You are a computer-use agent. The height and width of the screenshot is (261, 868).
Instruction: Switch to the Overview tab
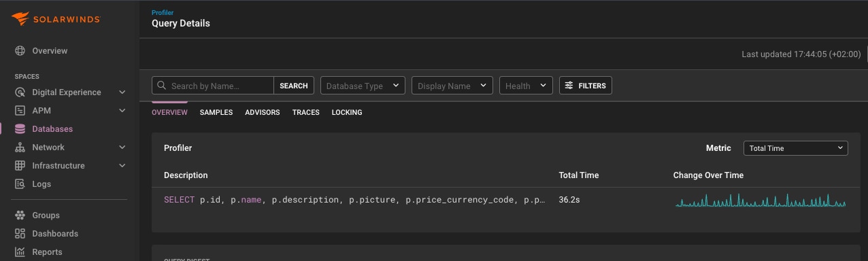169,112
